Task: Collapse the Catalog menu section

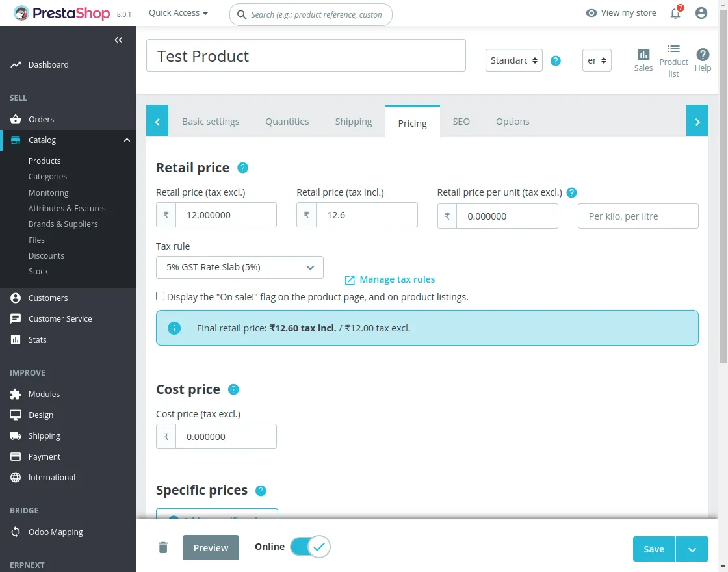Action: click(127, 140)
